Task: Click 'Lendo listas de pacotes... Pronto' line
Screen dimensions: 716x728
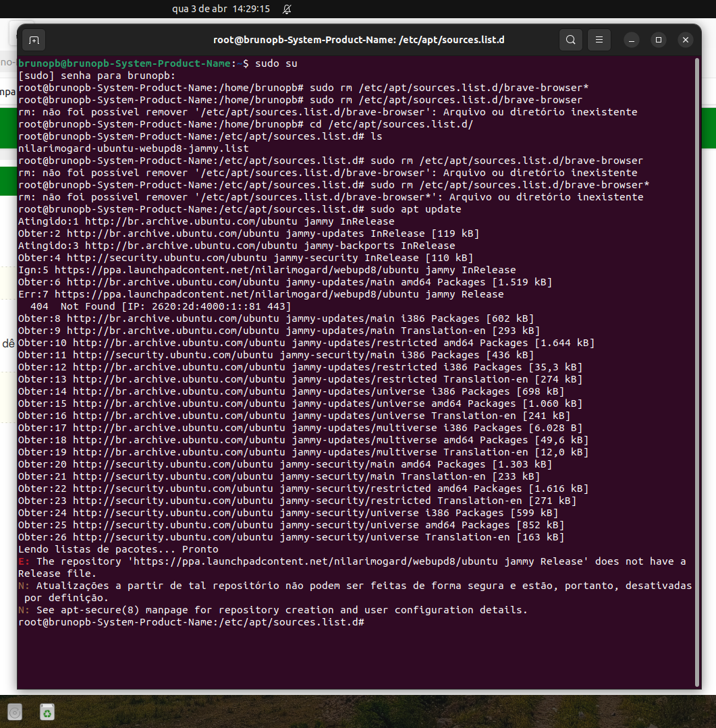Action: point(118,549)
